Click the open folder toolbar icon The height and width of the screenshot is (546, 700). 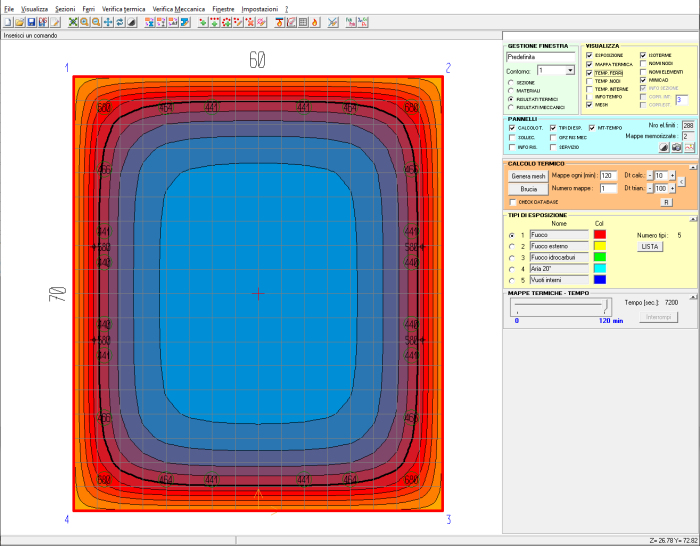20,21
